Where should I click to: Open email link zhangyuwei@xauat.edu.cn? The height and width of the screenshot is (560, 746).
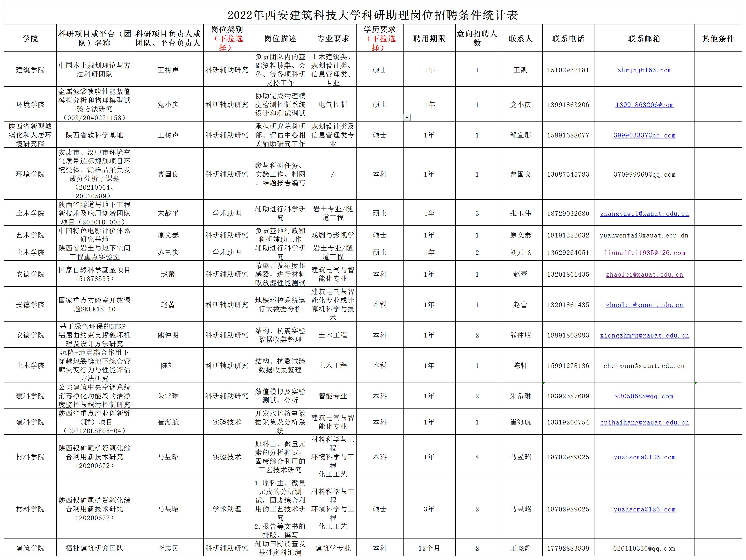click(644, 213)
